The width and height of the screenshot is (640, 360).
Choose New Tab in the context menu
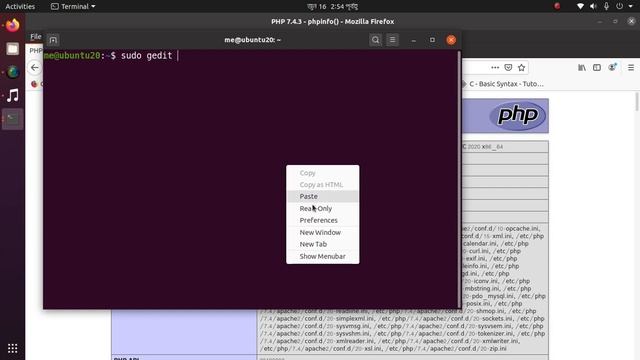322,244
